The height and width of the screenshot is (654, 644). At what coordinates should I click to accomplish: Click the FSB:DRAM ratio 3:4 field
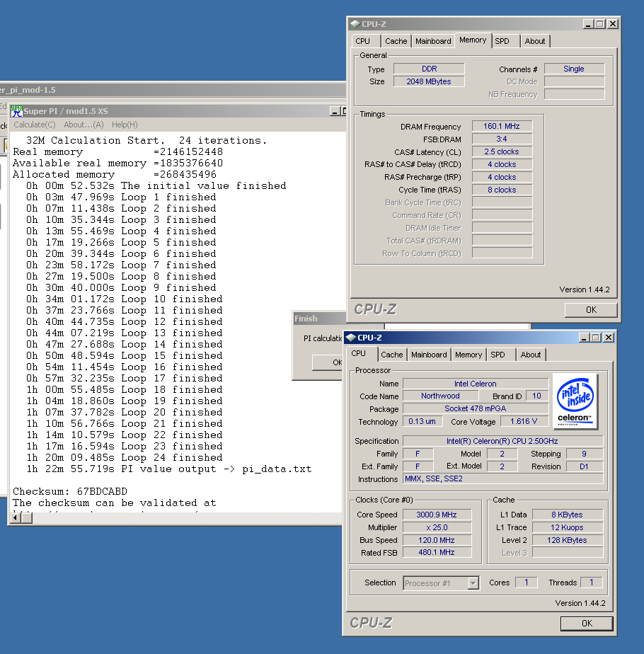pos(502,139)
